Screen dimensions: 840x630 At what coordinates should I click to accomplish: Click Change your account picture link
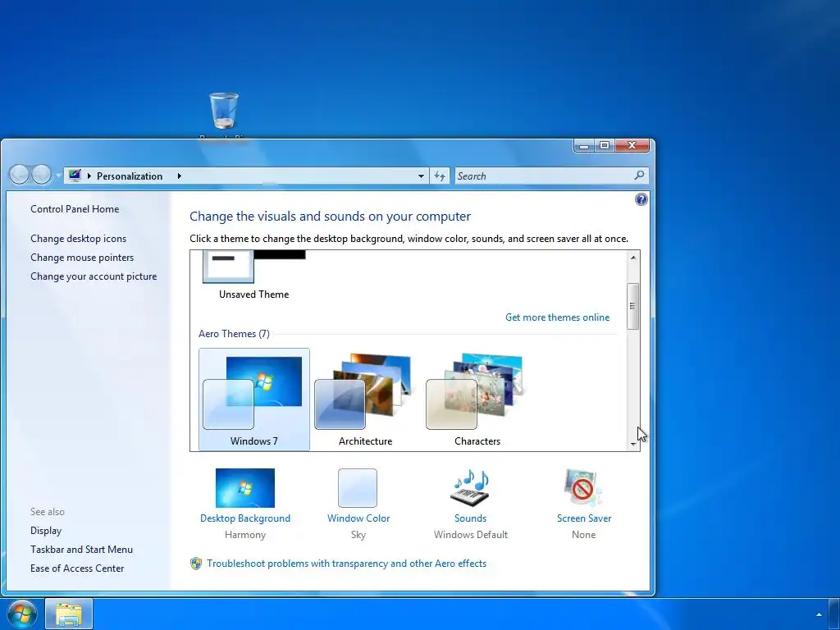[94, 276]
